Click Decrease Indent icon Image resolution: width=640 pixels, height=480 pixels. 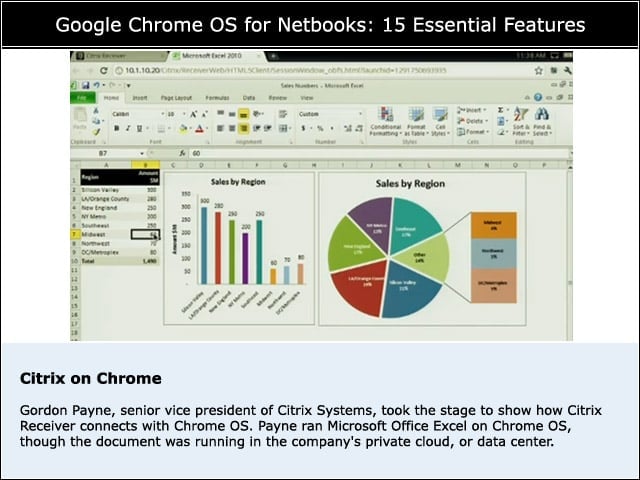point(256,128)
